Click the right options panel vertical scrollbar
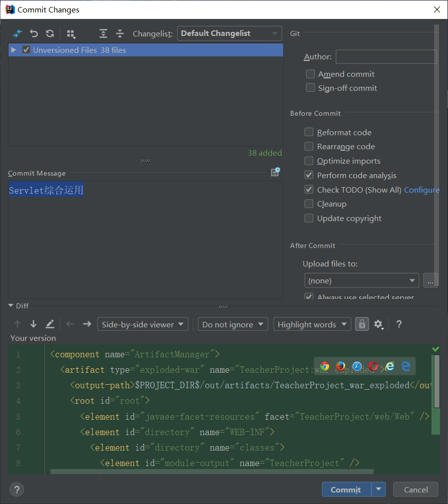This screenshot has height=504, width=448. click(437, 154)
